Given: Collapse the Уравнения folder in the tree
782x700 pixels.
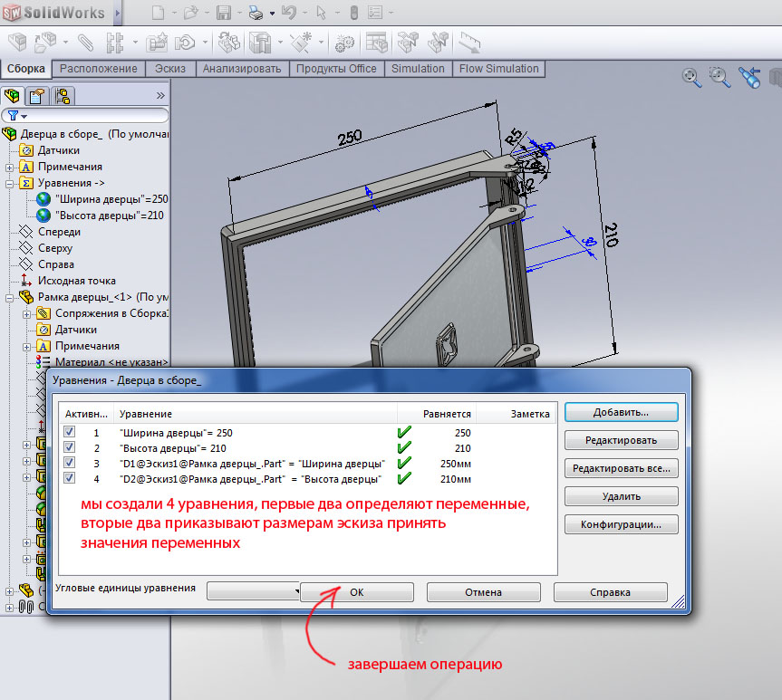Looking at the screenshot, I should click(10, 183).
